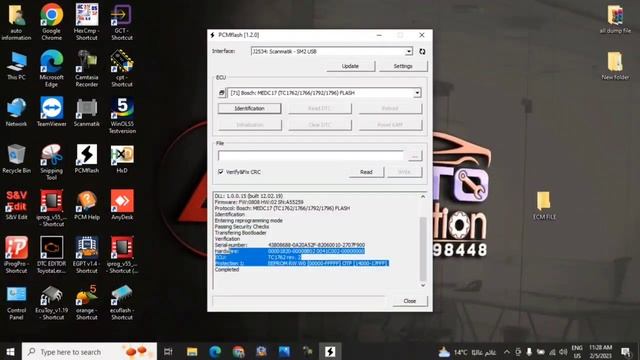Viewport: 640px width, 360px height.
Task: Launch WinOLS5 Testversion desktop icon
Action: coord(122,116)
